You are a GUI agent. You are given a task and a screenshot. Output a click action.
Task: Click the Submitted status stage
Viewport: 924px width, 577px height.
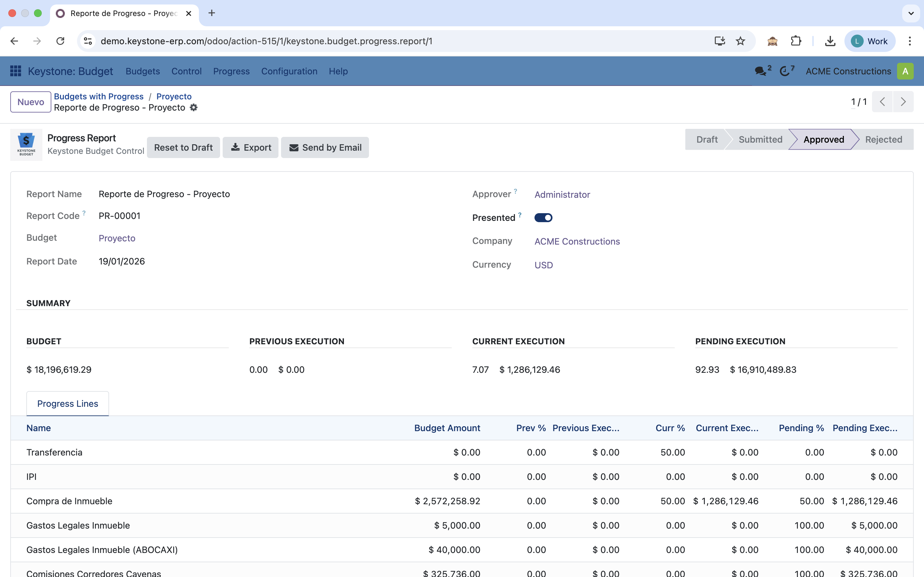pos(760,139)
